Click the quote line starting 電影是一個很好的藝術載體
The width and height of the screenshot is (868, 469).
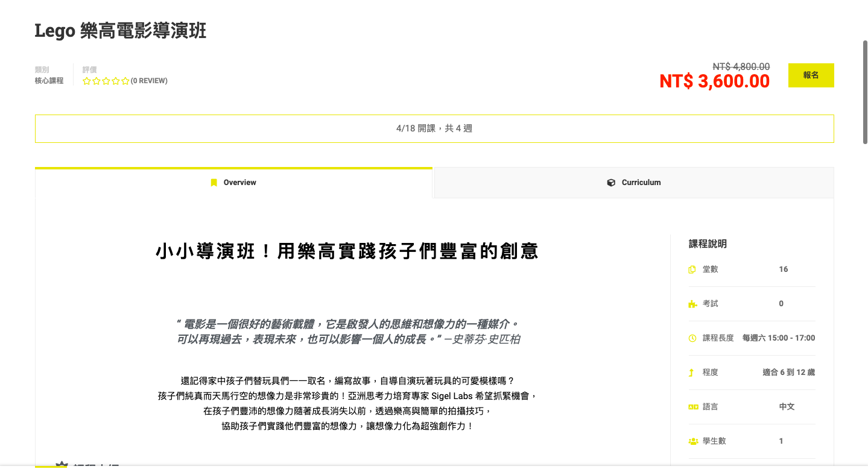[347, 324]
